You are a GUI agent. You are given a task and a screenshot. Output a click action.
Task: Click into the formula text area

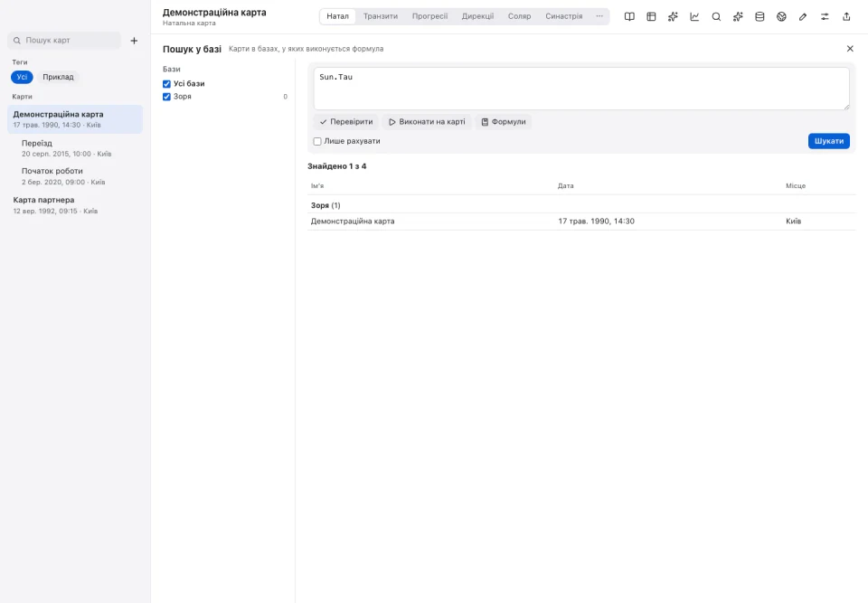581,89
